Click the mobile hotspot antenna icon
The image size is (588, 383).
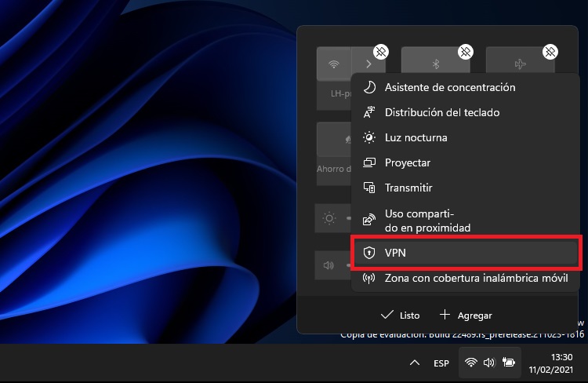coord(369,279)
